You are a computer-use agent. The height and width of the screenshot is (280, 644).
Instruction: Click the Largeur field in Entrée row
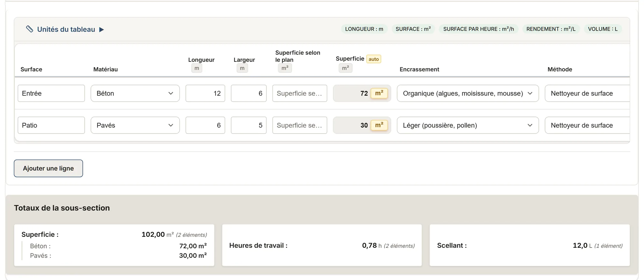click(x=249, y=93)
